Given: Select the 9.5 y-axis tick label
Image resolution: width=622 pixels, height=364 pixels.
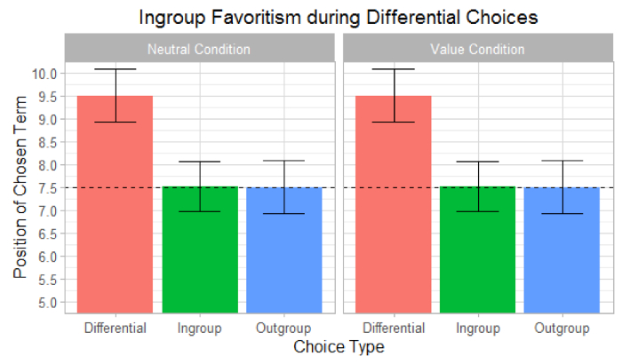Looking at the screenshot, I should click(x=47, y=96).
